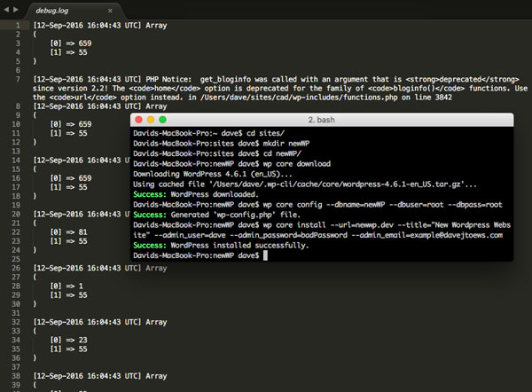Click 'mkdir newWP' command in terminal
The width and height of the screenshot is (532, 392).
pos(286,144)
